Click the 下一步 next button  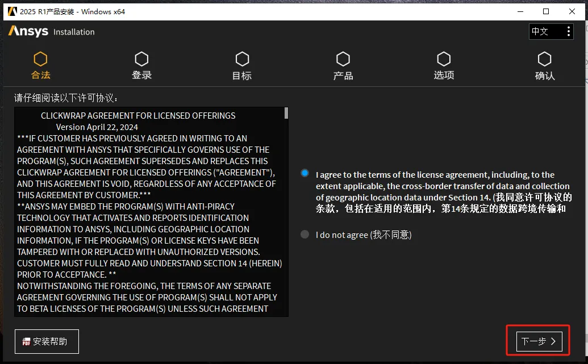pos(539,341)
